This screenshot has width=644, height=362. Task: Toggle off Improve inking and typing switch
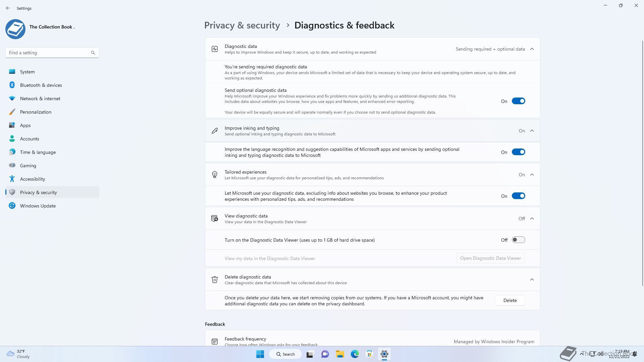click(x=518, y=152)
